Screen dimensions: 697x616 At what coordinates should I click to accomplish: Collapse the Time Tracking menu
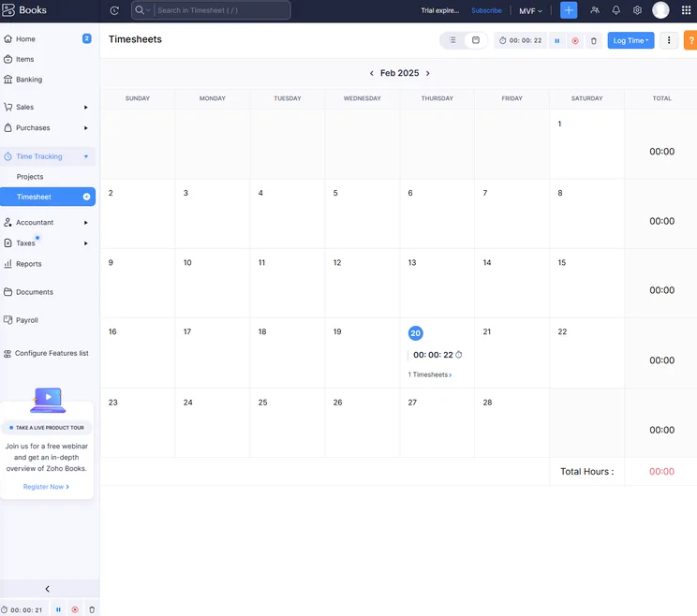[48, 156]
